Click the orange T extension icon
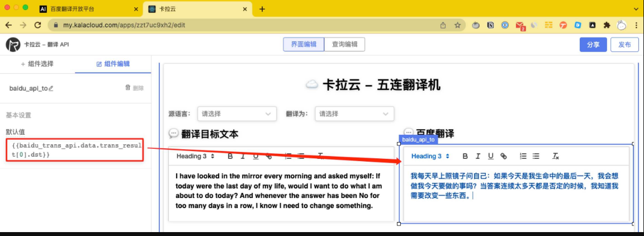 563,25
